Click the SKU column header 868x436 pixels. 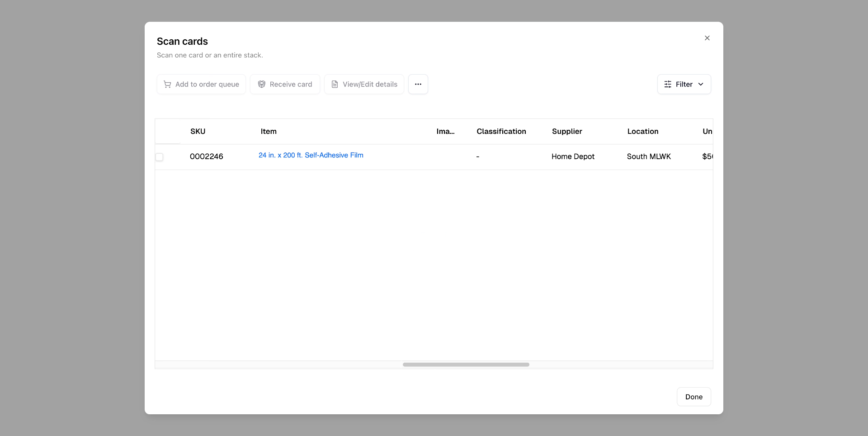198,132
